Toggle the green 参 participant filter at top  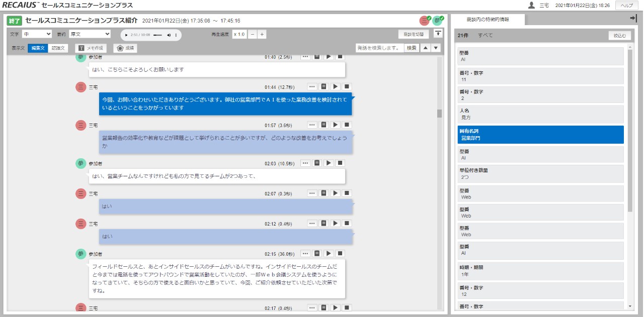pos(438,21)
